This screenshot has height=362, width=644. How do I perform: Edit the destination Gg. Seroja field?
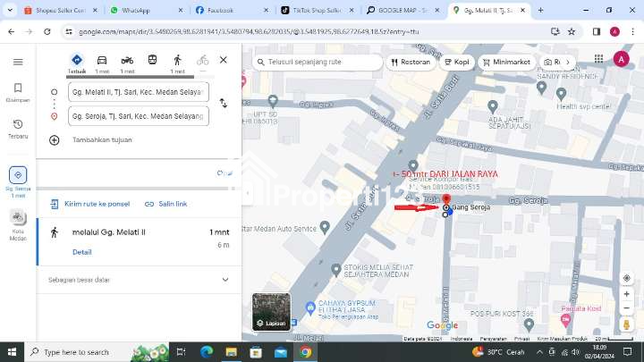coord(139,116)
